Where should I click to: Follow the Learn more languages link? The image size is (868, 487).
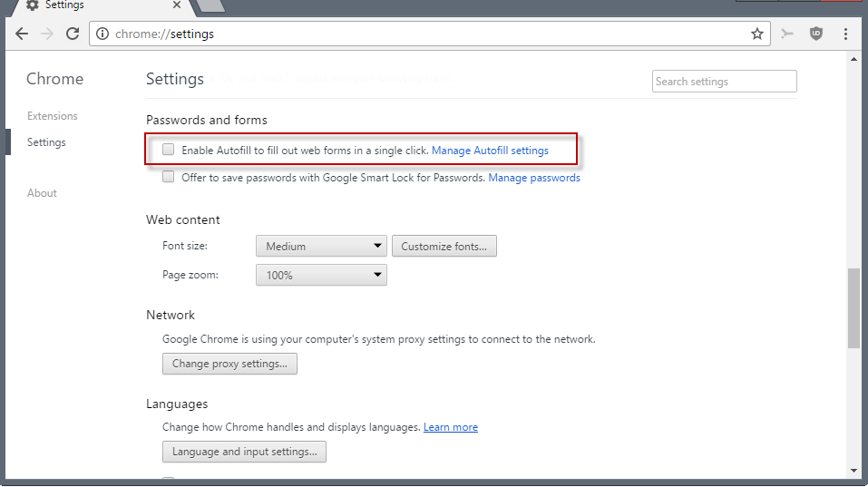click(451, 427)
